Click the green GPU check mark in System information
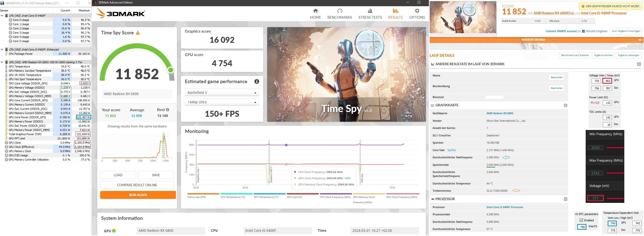 click(114, 231)
